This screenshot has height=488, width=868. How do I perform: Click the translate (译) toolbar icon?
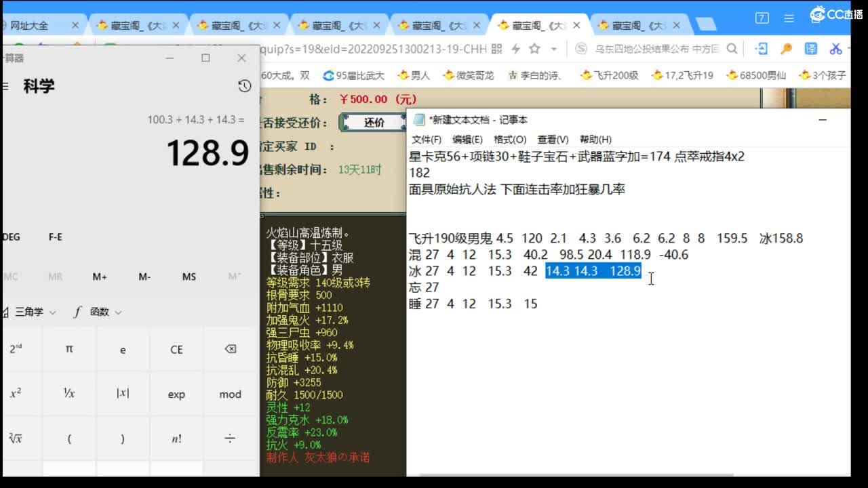tap(811, 49)
